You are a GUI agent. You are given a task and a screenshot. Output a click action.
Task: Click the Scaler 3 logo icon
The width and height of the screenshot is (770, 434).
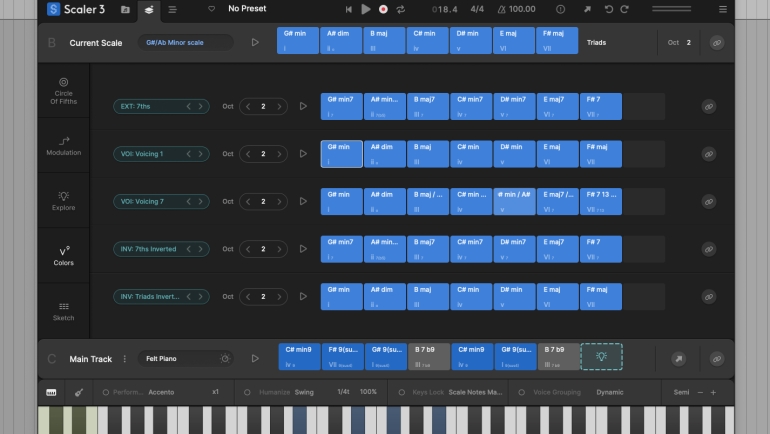coord(53,9)
